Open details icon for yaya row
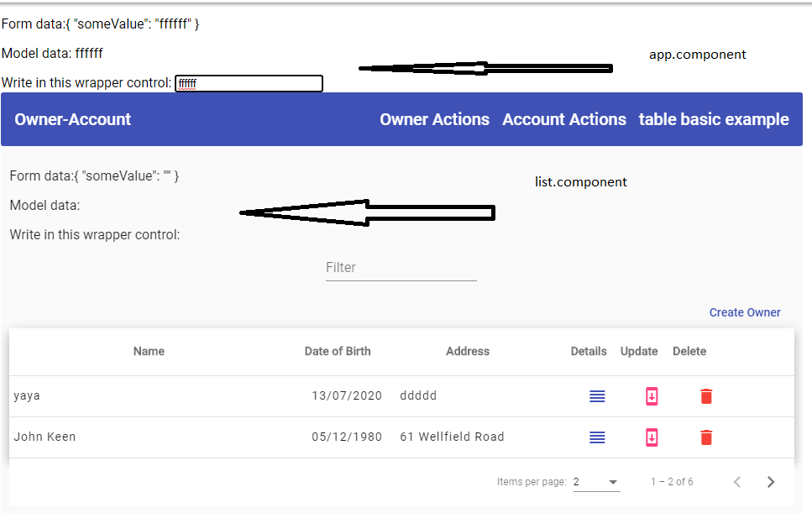The image size is (812, 513). click(597, 396)
